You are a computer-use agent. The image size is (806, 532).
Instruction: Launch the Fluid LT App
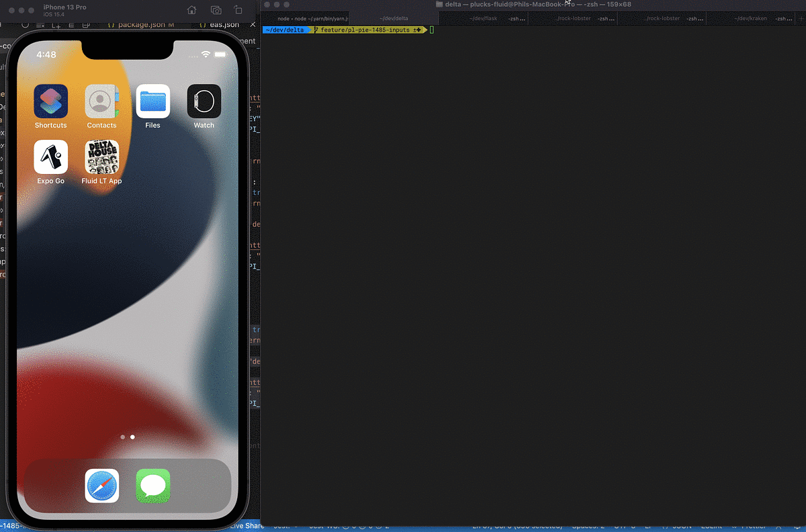[x=101, y=157]
